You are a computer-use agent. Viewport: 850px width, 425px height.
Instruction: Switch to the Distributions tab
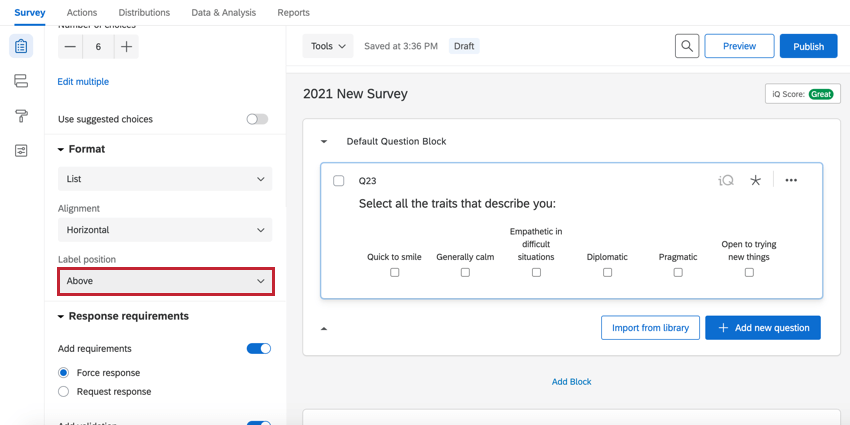[x=144, y=13]
